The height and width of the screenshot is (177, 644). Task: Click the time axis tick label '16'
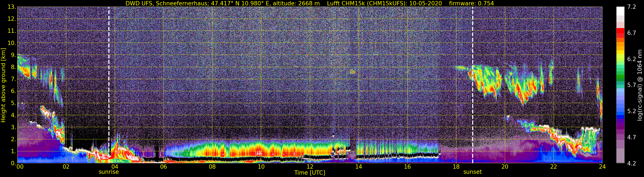407,167
